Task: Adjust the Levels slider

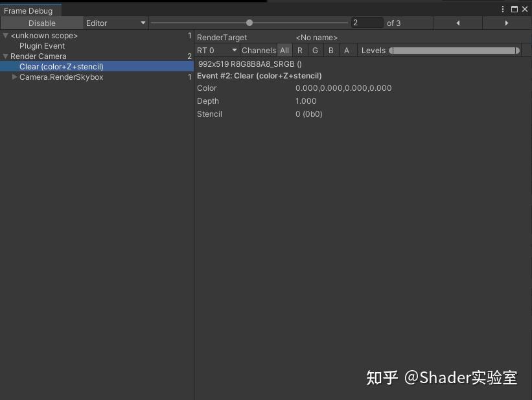Action: 454,50
